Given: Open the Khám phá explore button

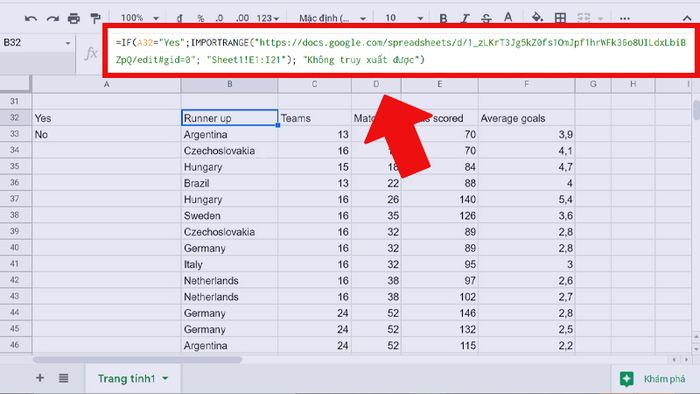Looking at the screenshot, I should click(653, 379).
